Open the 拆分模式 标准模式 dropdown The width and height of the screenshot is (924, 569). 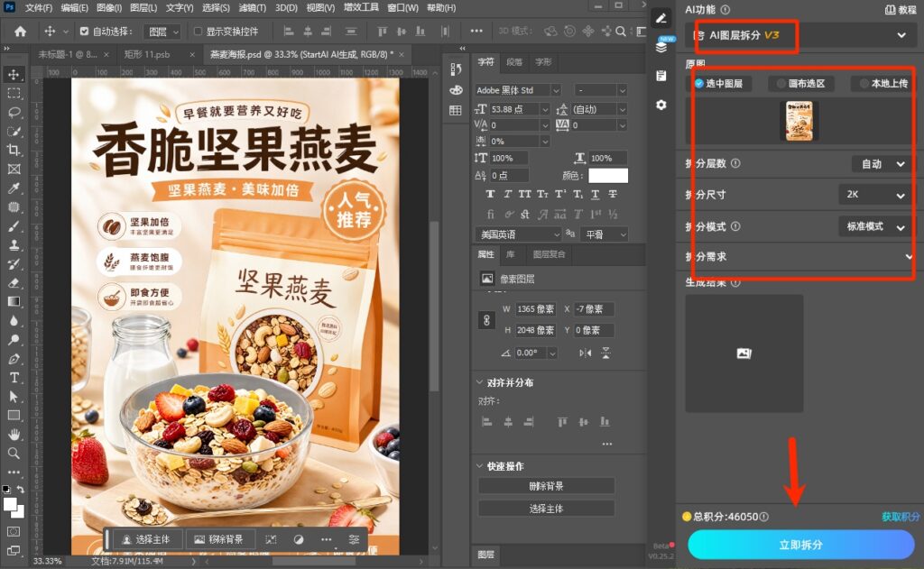click(875, 226)
